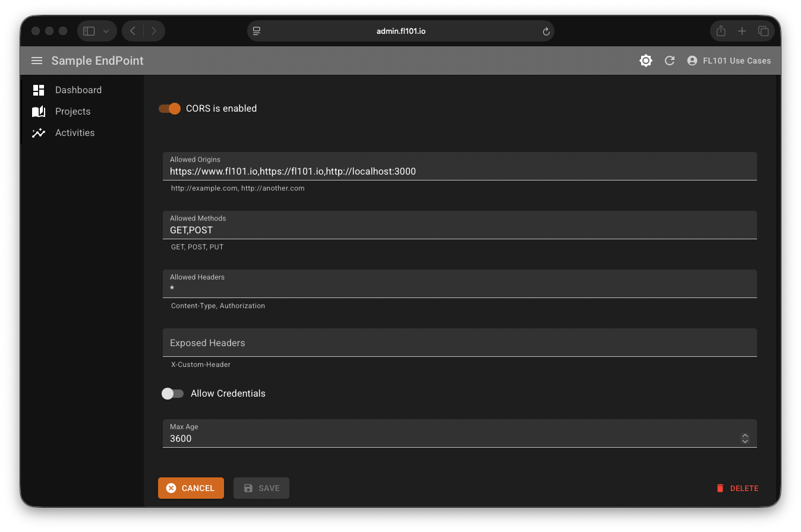Expand the sidebar dropdown chevron in browser toolbar

(106, 31)
